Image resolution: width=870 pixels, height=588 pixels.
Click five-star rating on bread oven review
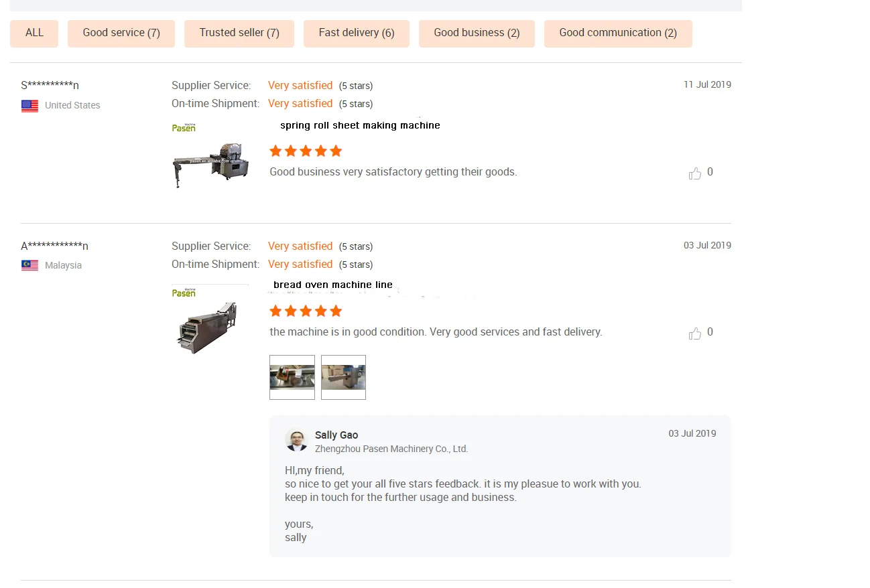tap(306, 311)
